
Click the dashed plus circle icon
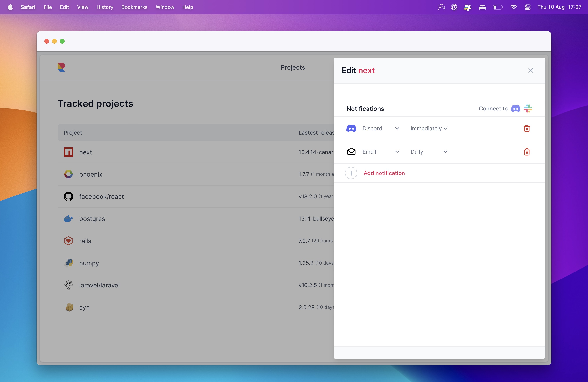[x=351, y=173]
